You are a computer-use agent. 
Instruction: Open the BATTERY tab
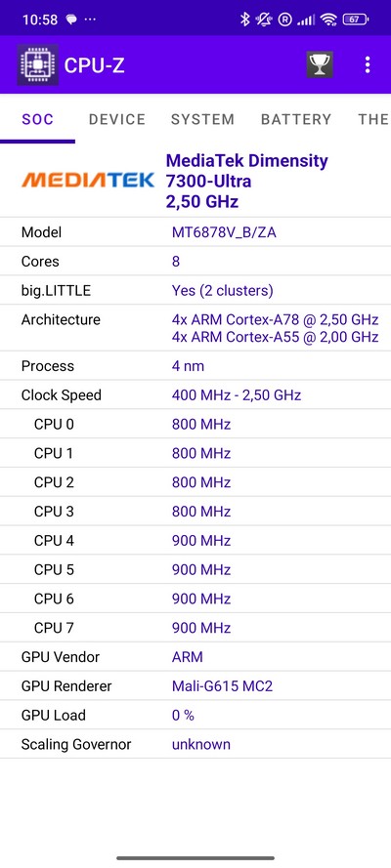click(x=296, y=119)
